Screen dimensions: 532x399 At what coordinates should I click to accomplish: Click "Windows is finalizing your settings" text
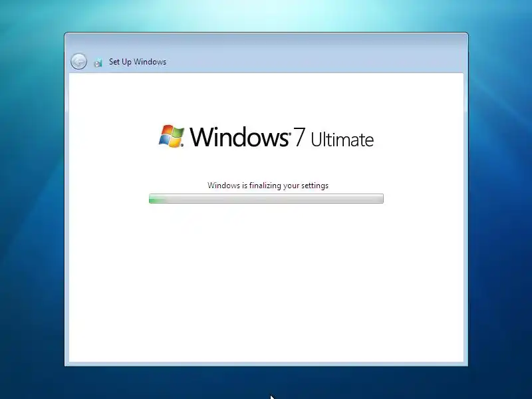coord(268,186)
